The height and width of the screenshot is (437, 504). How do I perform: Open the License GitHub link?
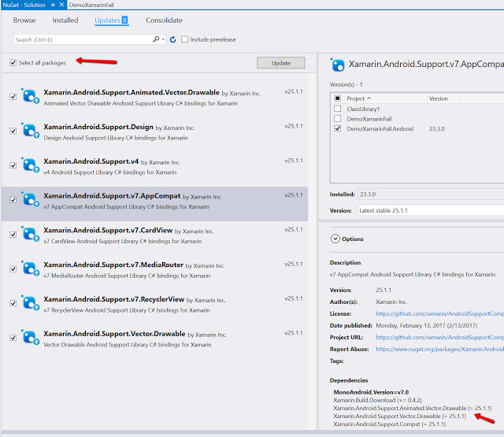click(x=439, y=313)
